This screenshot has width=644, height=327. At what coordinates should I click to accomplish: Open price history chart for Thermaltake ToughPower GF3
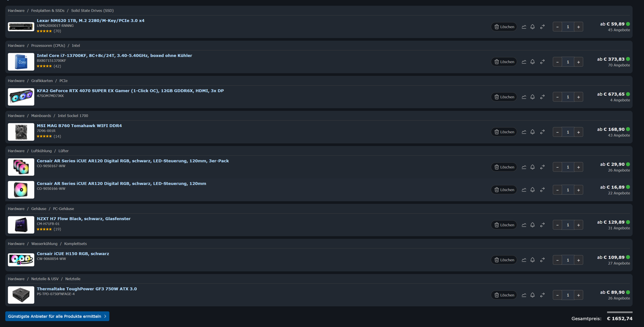[x=524, y=295]
